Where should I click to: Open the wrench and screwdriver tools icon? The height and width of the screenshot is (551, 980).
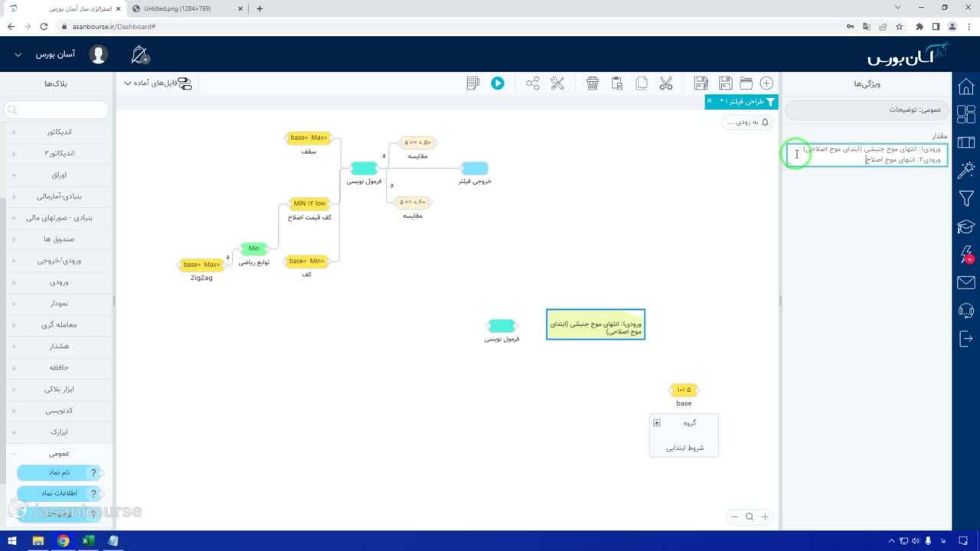coord(557,83)
